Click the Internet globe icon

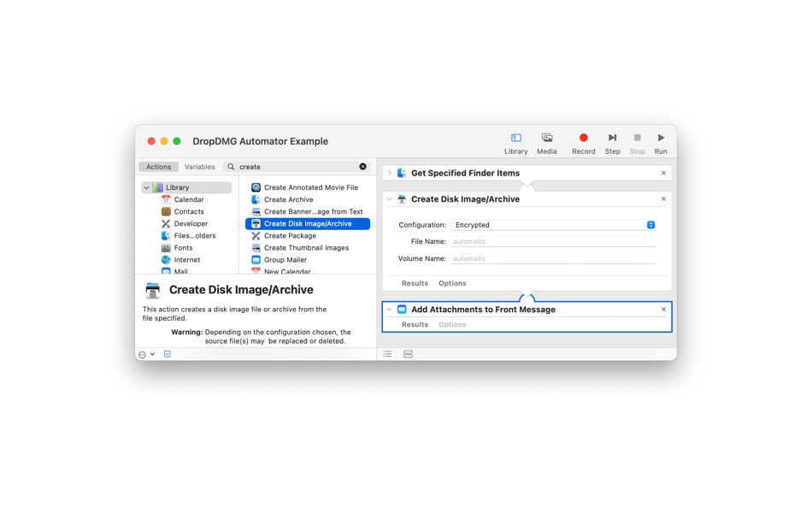point(166,260)
